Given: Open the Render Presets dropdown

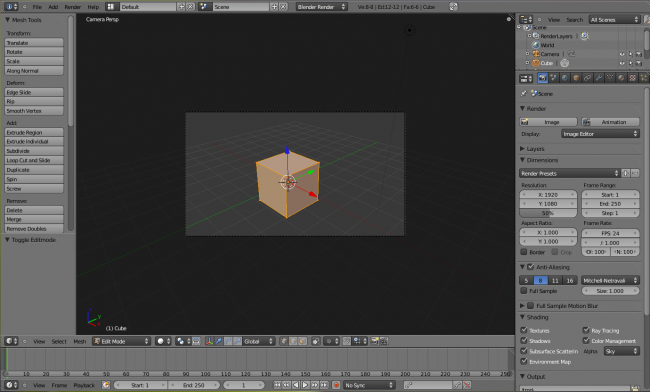Looking at the screenshot, I should (x=570, y=173).
